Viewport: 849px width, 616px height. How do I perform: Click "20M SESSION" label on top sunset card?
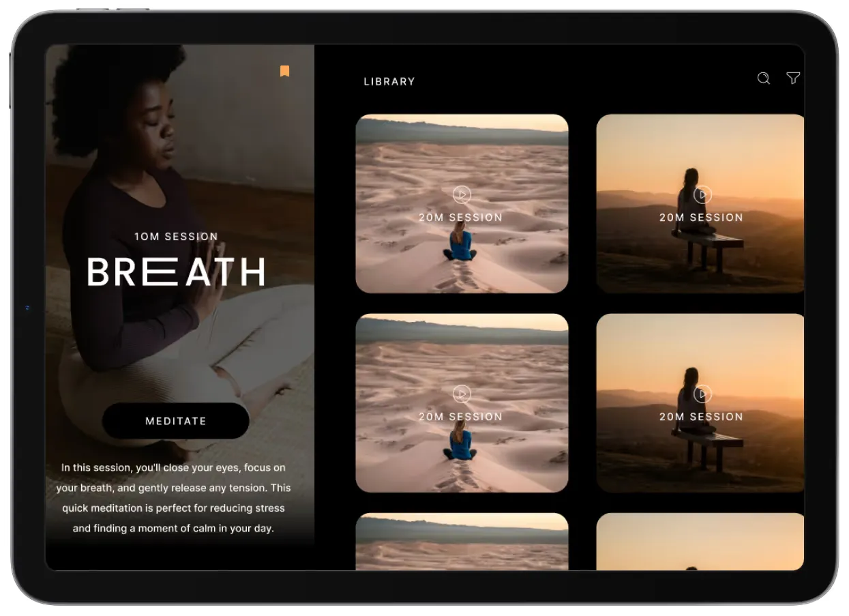tap(701, 218)
